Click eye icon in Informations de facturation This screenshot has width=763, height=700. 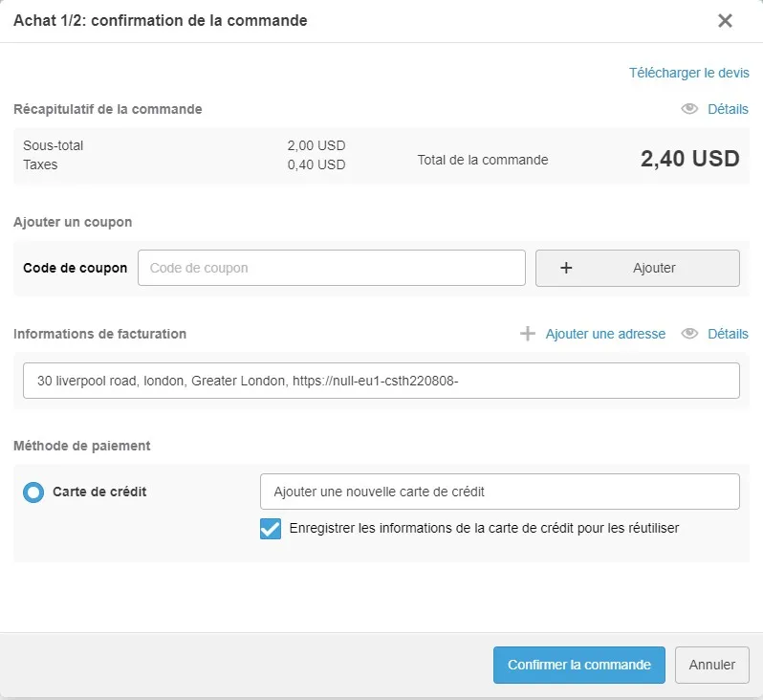click(689, 334)
